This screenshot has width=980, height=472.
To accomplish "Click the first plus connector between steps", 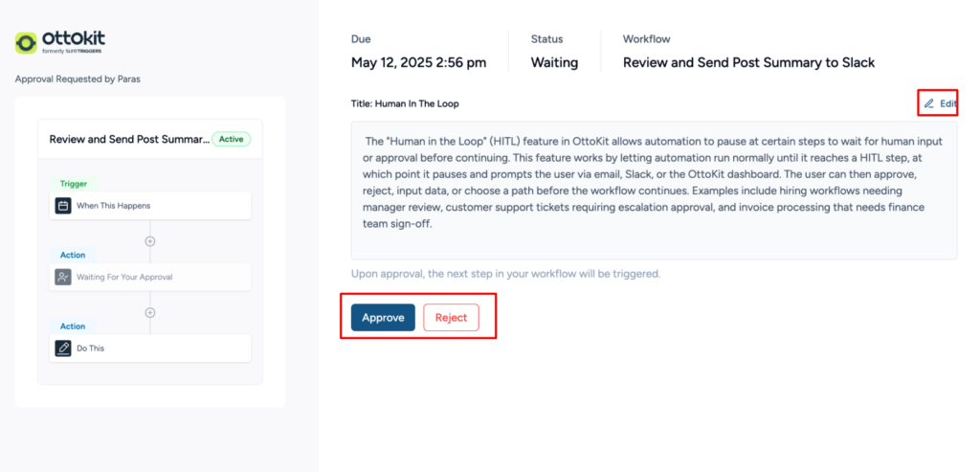I will (150, 241).
